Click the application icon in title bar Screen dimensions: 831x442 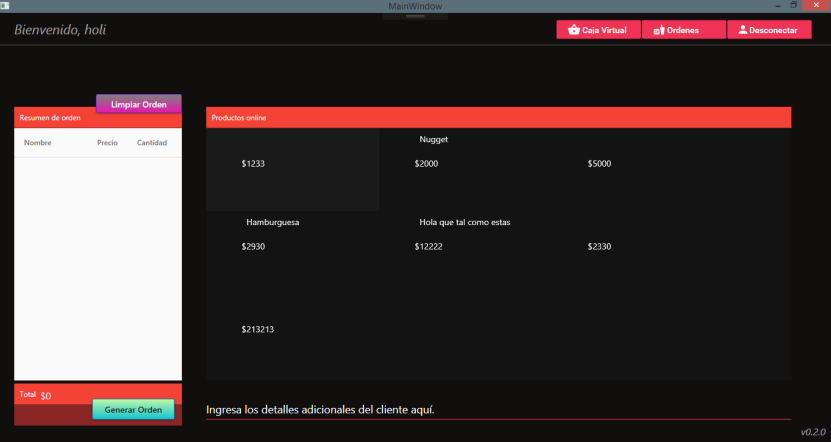pos(5,5)
